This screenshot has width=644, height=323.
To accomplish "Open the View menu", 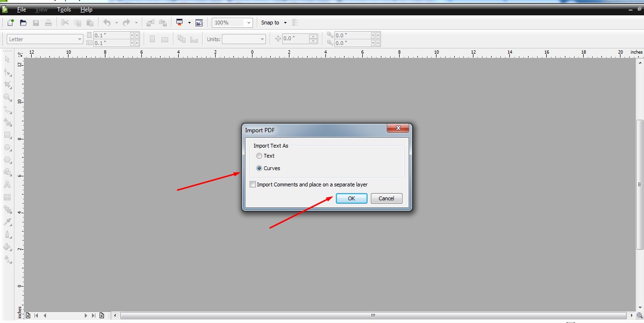I will (x=42, y=10).
